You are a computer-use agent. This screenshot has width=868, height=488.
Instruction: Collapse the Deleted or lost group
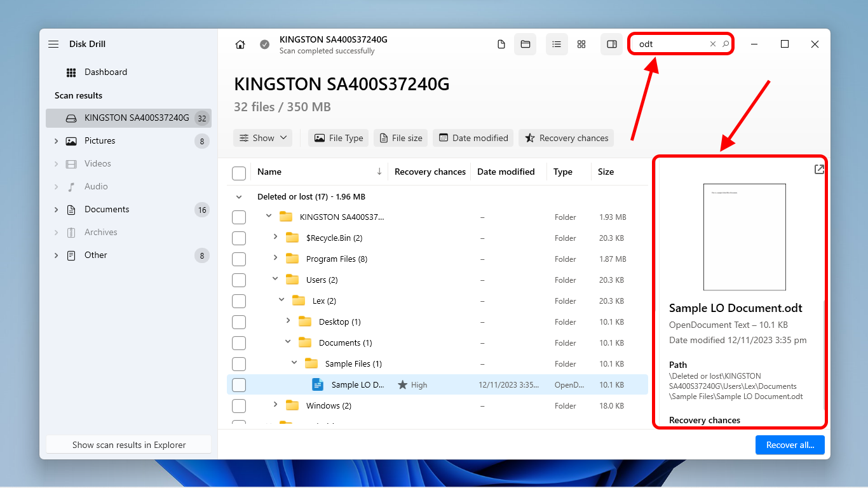pyautogui.click(x=239, y=197)
